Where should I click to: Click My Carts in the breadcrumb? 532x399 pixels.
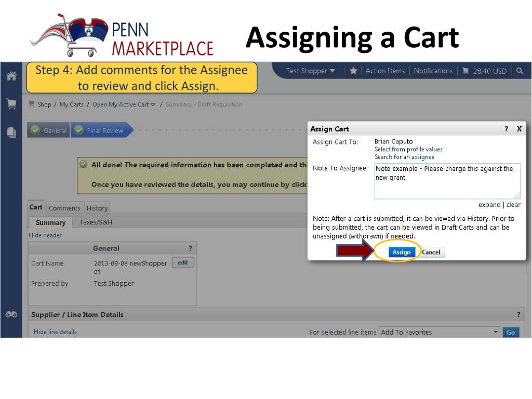point(71,104)
